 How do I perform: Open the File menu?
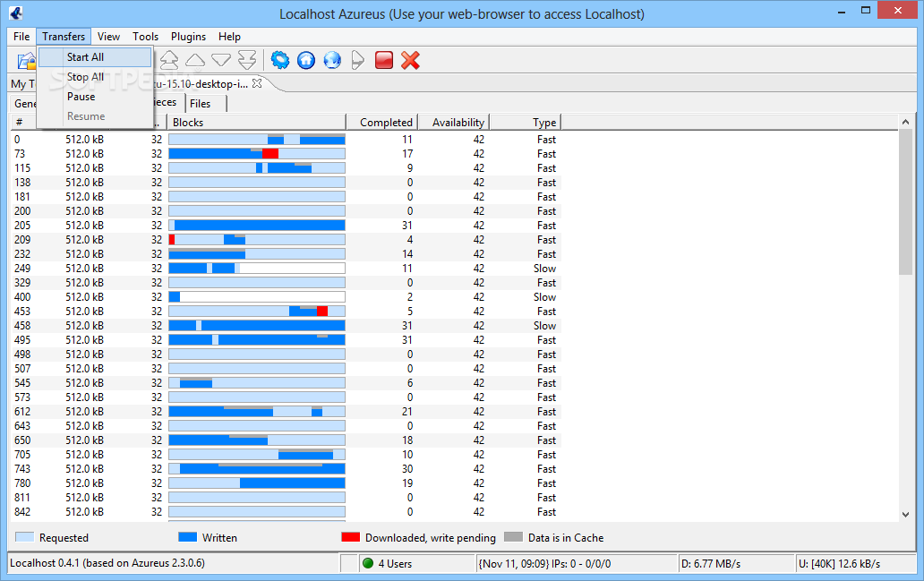[x=21, y=37]
